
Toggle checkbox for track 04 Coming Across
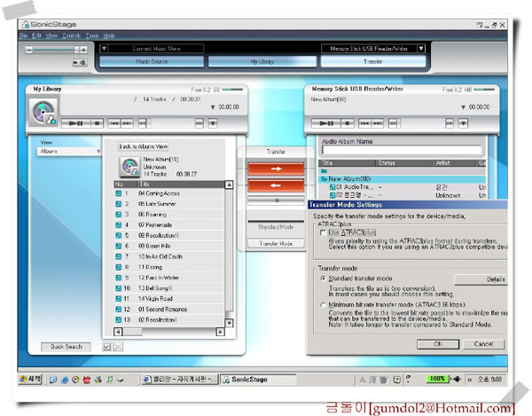point(118,193)
